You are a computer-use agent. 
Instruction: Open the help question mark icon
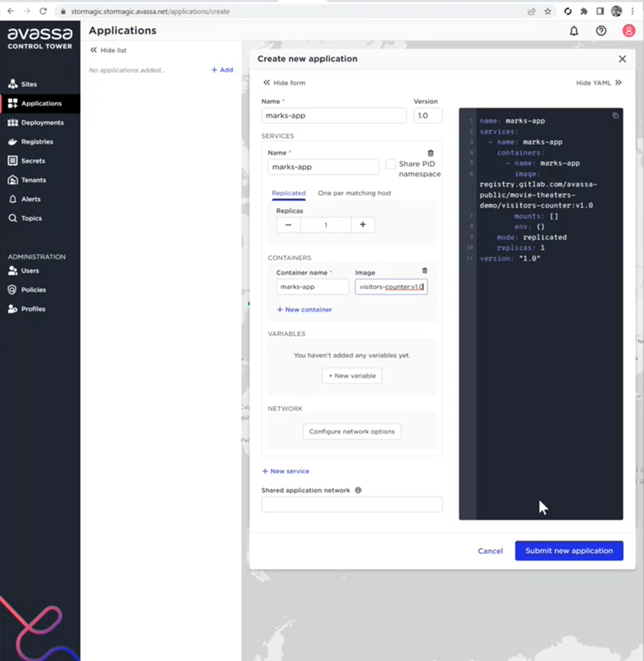[601, 31]
